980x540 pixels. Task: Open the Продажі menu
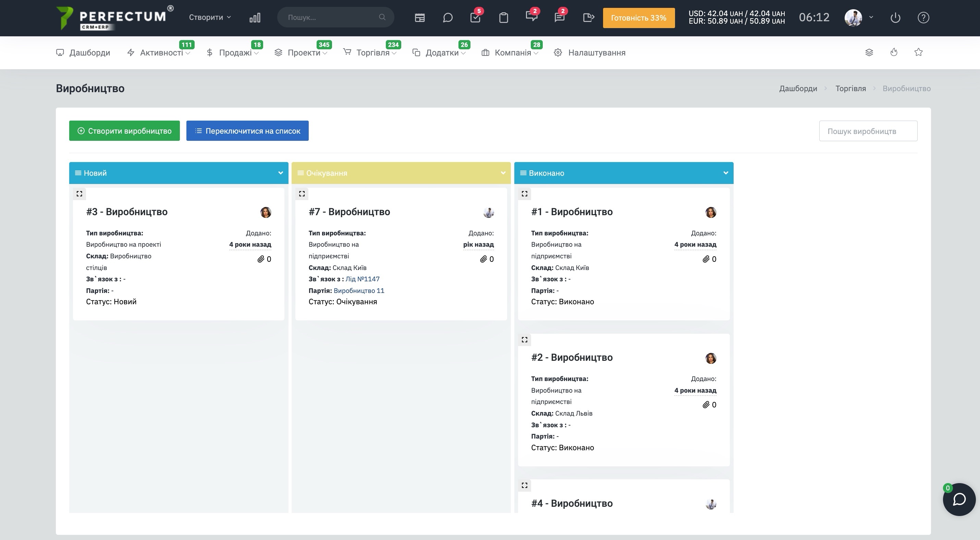click(233, 52)
